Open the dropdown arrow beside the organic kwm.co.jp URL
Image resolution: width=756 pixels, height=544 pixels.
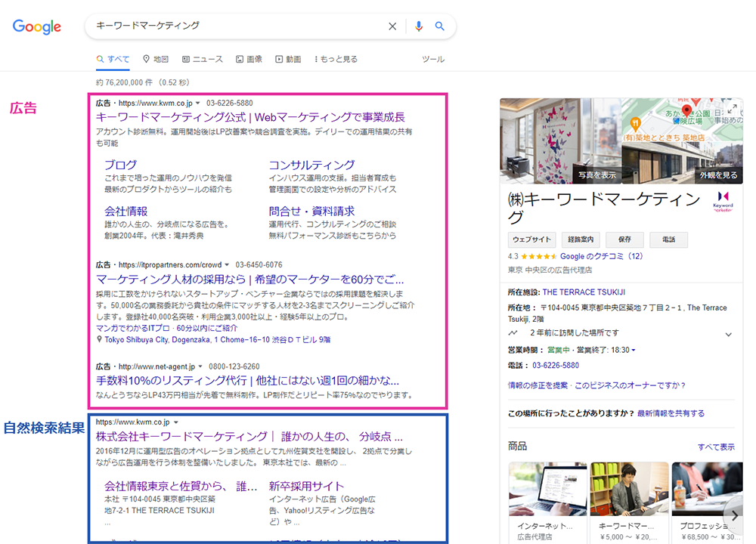tap(176, 422)
